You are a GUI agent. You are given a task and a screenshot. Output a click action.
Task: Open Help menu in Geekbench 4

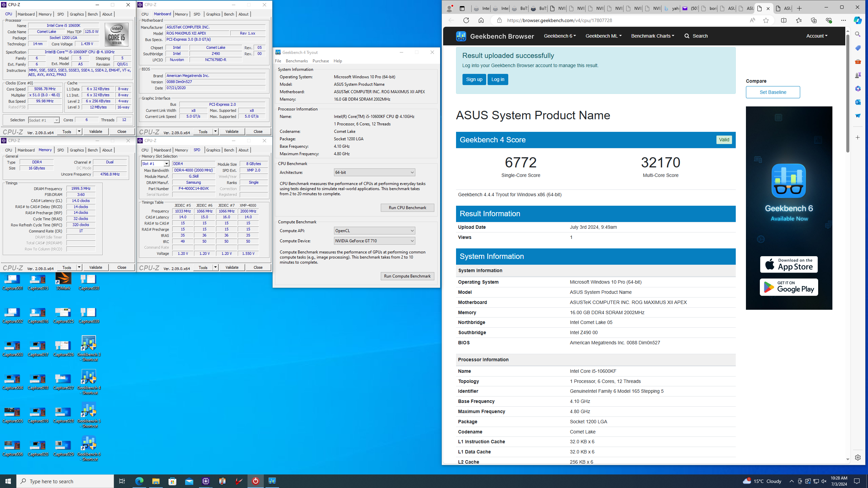[x=338, y=61]
